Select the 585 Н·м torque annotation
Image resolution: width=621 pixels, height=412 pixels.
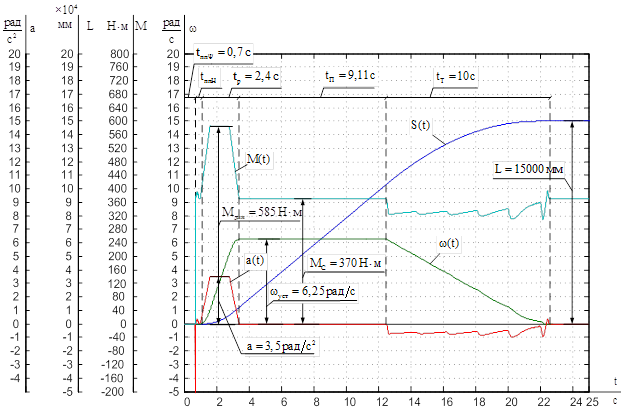click(263, 213)
